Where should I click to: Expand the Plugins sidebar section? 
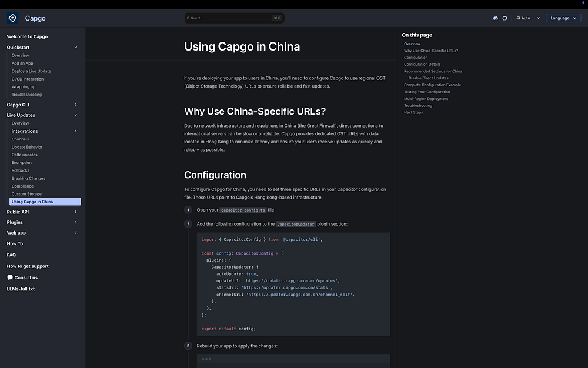(x=76, y=222)
